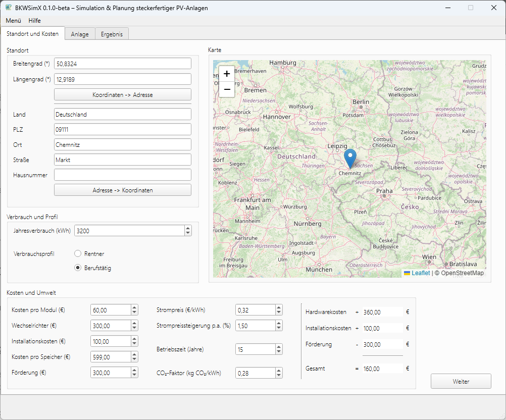Switch to the Ergebnis tab
The width and height of the screenshot is (506, 420).
coord(112,34)
